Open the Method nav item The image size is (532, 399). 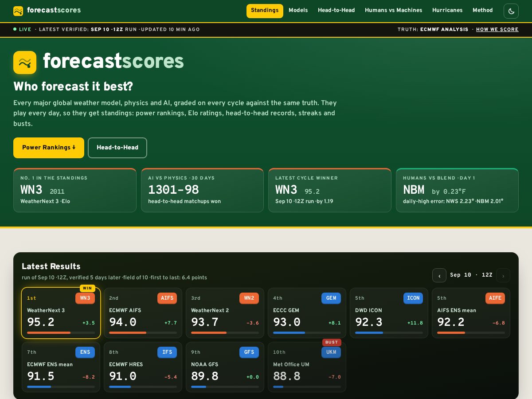[483, 11]
